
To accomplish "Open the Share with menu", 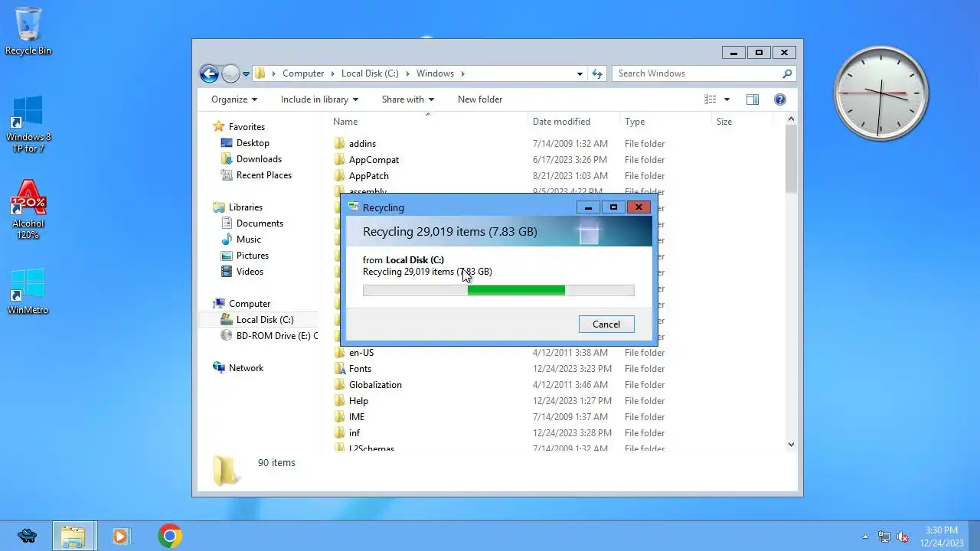I will tap(408, 99).
